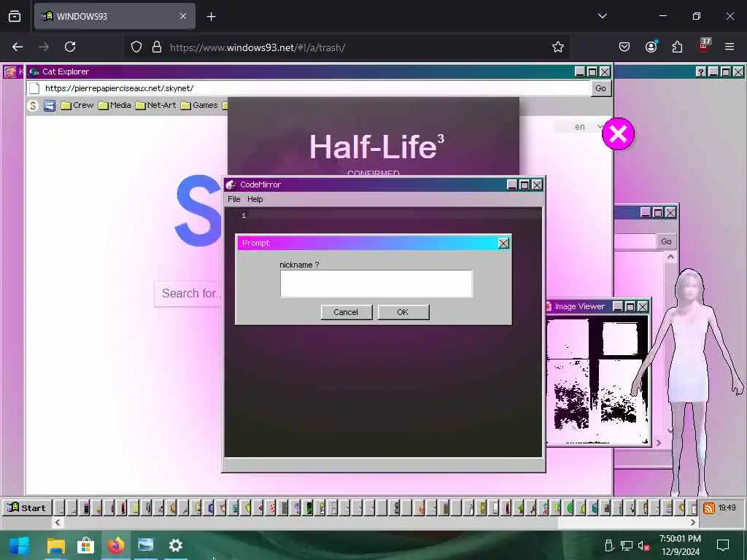The image size is (747, 560).
Task: Click the padlock site security icon
Action: point(157,47)
